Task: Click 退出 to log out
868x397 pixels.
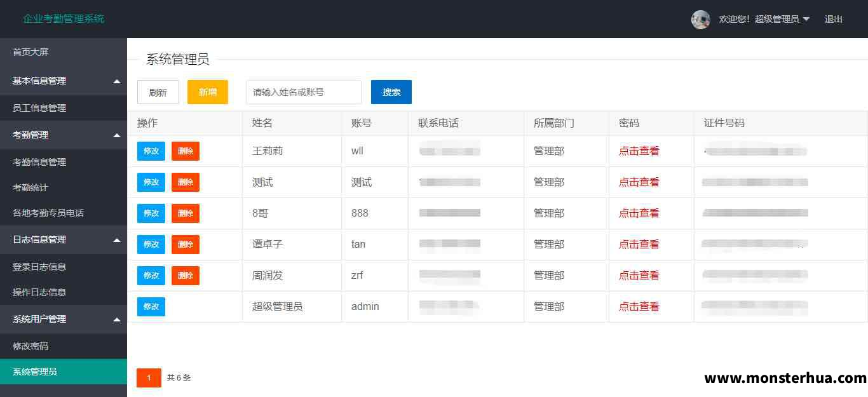Action: click(x=833, y=19)
